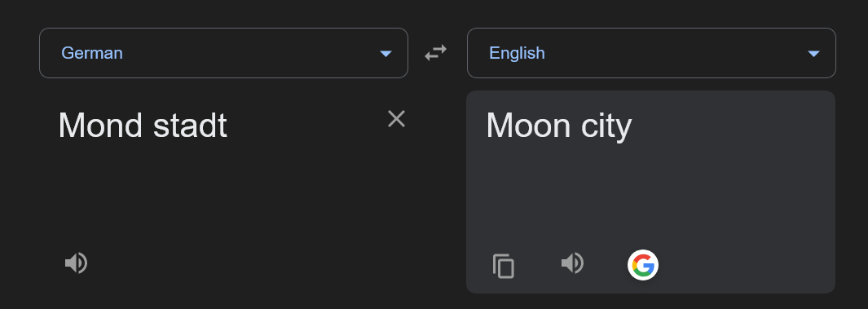
Task: Open the target language combo box
Action: point(651,53)
